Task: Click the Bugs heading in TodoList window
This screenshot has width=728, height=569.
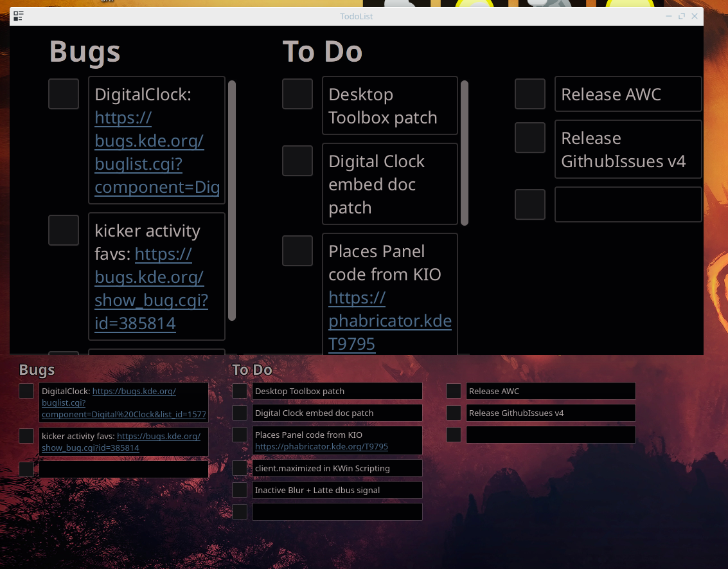Action: pos(85,51)
